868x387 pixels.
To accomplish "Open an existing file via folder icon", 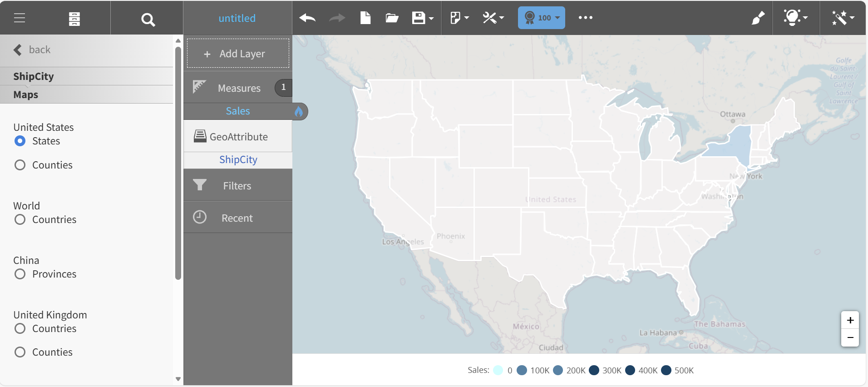I will pyautogui.click(x=392, y=18).
